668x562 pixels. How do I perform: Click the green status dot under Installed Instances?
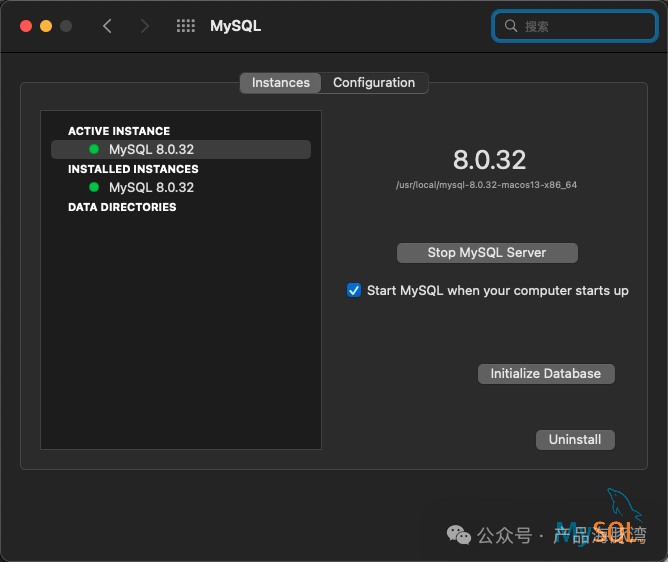94,187
